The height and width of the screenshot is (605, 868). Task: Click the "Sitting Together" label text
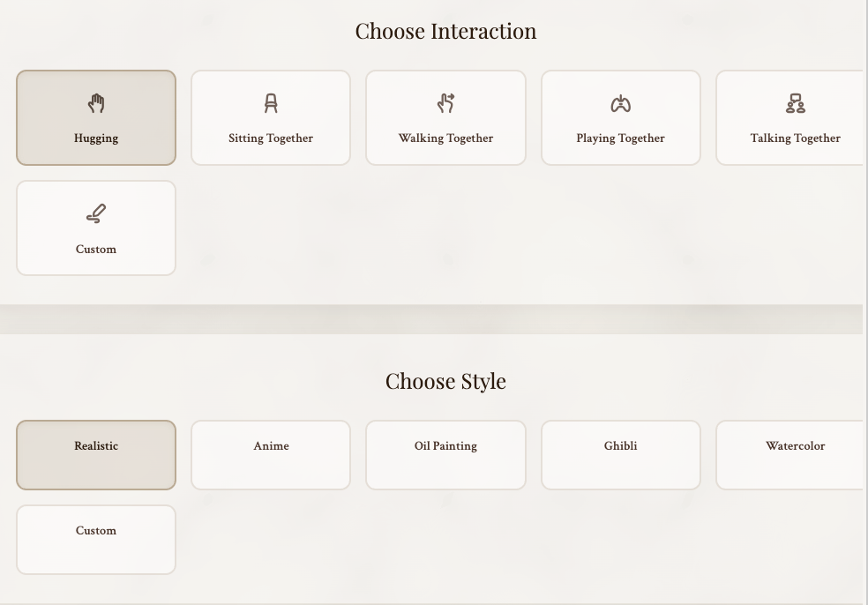[271, 138]
